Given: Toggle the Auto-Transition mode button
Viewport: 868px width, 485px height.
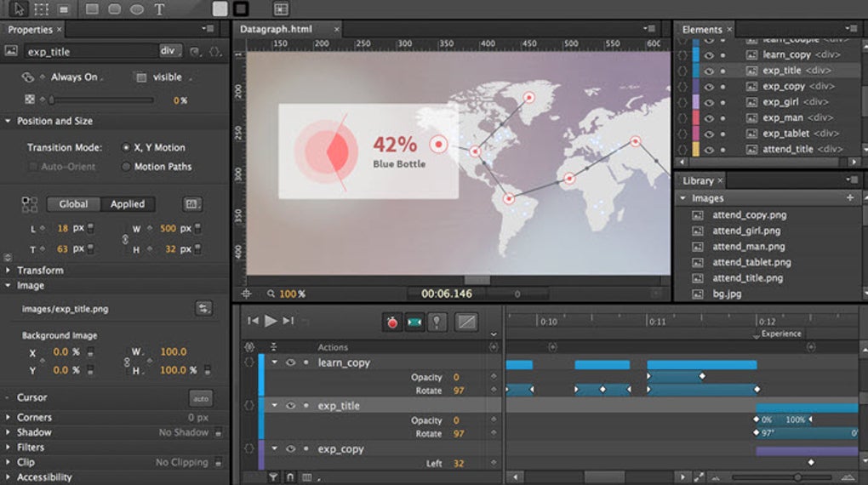Looking at the screenshot, I should [x=414, y=322].
